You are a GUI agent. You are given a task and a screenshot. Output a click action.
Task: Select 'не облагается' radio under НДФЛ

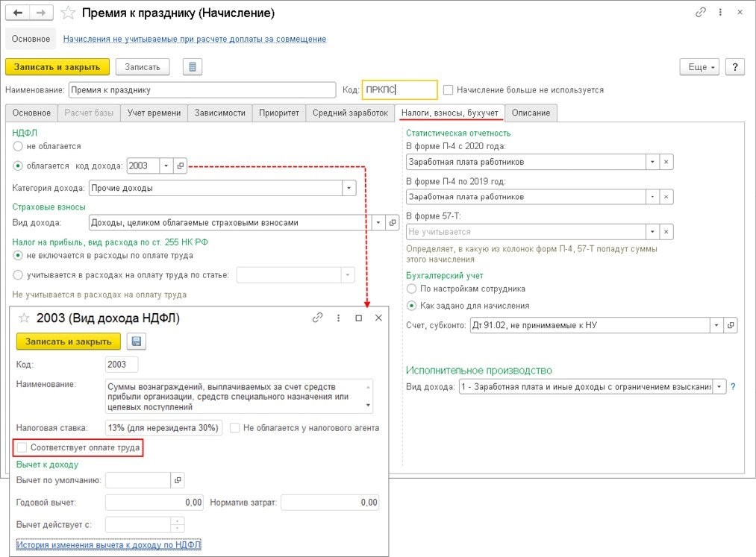point(18,147)
